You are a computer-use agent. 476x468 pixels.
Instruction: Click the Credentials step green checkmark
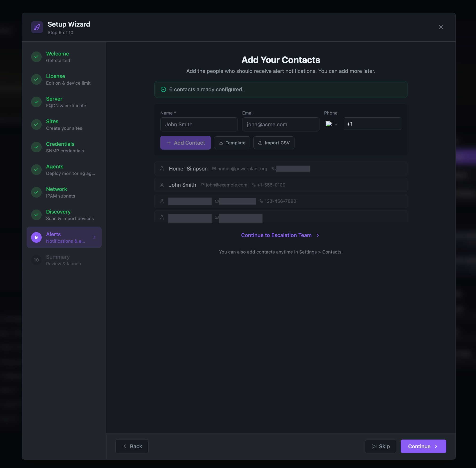click(36, 147)
